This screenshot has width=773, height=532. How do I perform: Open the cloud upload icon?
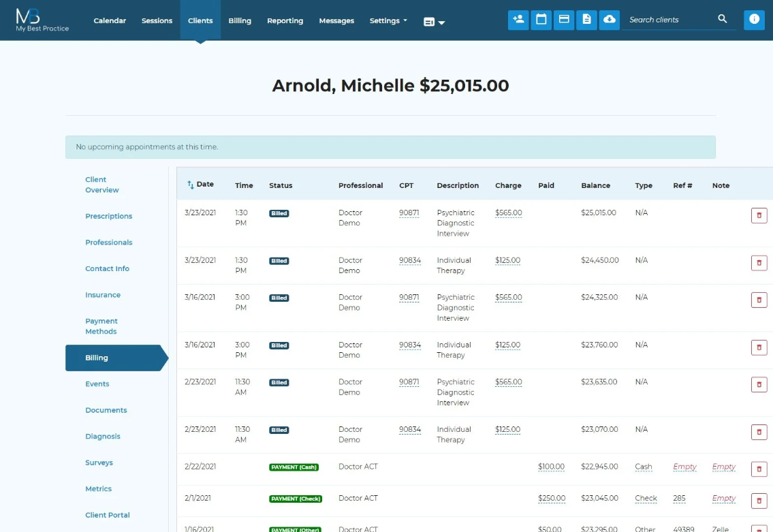point(609,20)
